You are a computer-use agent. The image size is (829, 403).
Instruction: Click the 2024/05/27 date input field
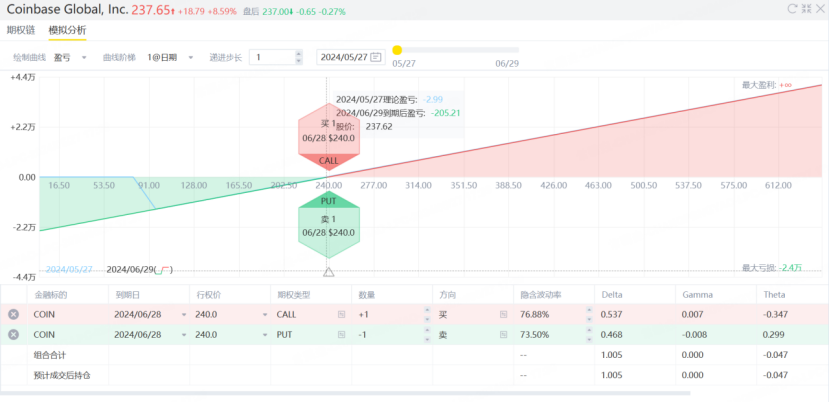click(351, 57)
